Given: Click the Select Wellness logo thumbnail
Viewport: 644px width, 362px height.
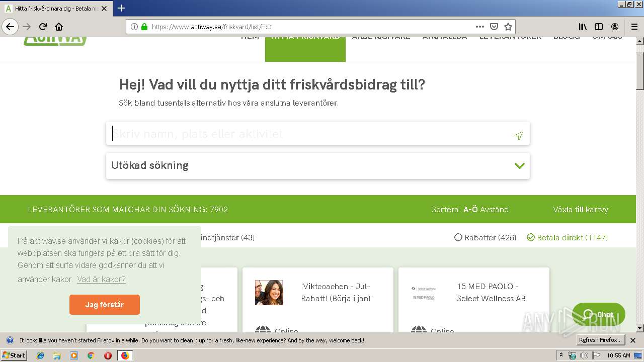Looking at the screenshot, I should coord(424,293).
